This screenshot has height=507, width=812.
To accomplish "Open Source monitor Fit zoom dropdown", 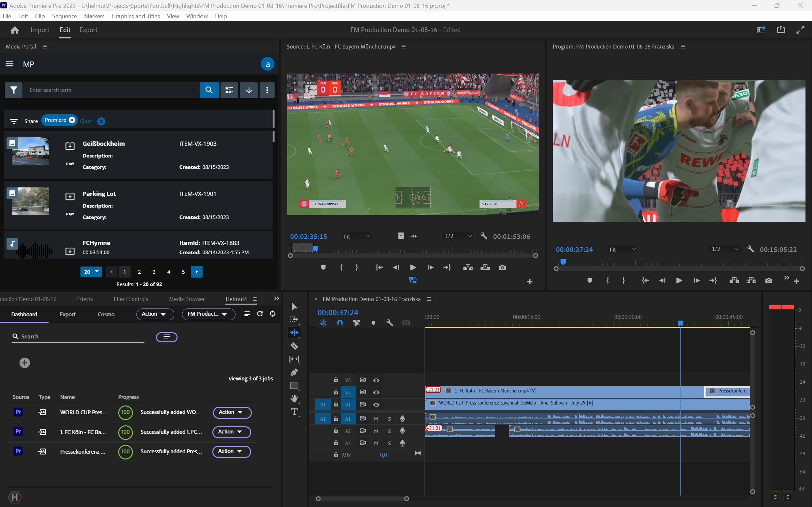I will coord(356,236).
